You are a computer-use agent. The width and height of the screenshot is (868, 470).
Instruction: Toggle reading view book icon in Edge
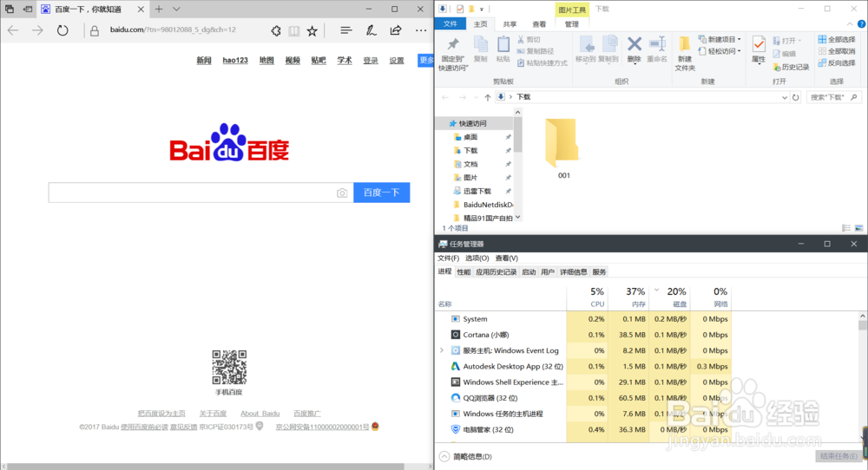[294, 31]
